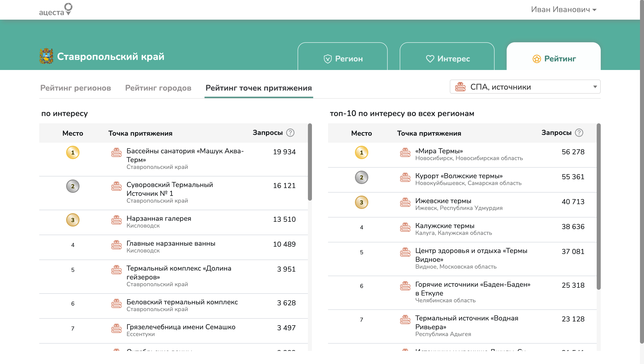This screenshot has height=364, width=644.
Task: Click spa icon beside Грязелечебница имени Семашко
Action: pos(116,329)
